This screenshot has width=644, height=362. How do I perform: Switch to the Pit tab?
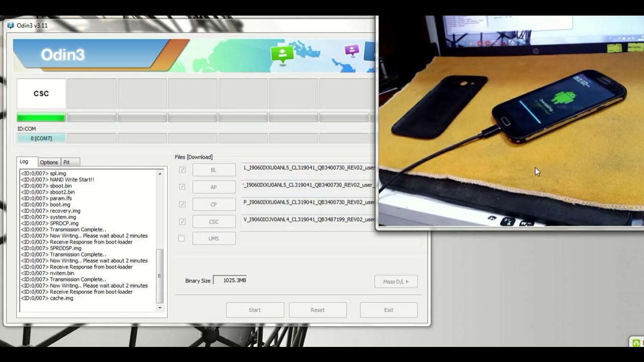pos(70,162)
